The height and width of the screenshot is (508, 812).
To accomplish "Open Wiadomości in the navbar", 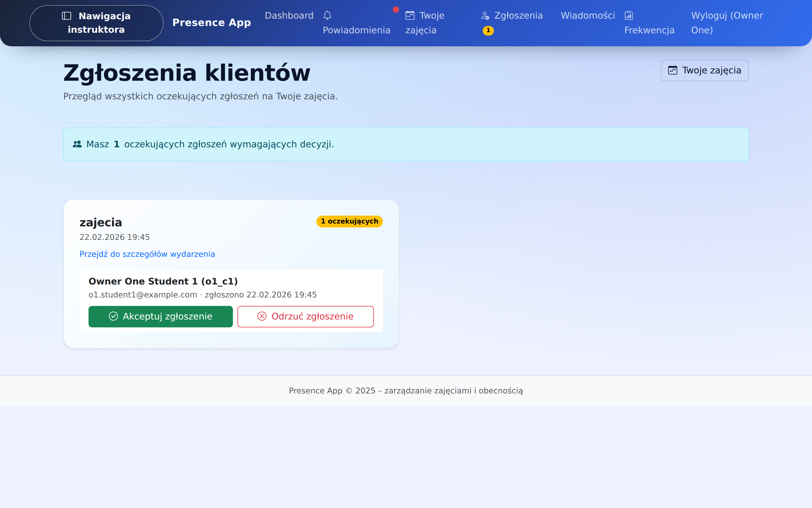I will tap(588, 16).
